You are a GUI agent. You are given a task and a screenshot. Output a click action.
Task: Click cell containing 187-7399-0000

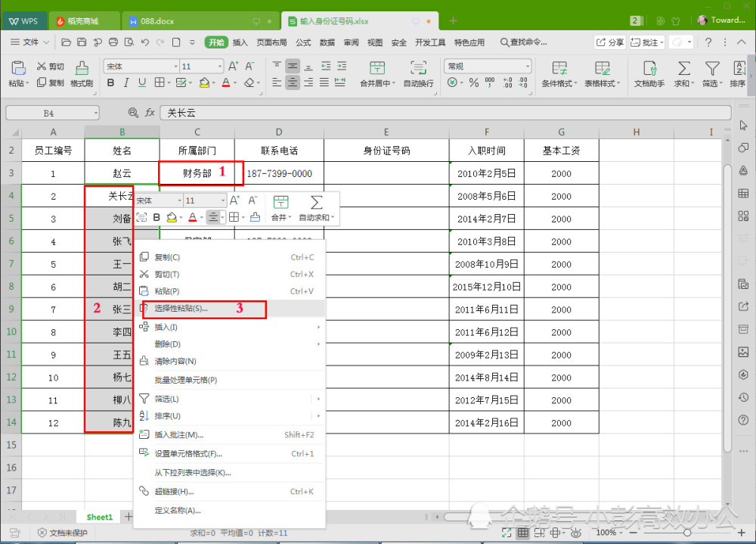279,173
